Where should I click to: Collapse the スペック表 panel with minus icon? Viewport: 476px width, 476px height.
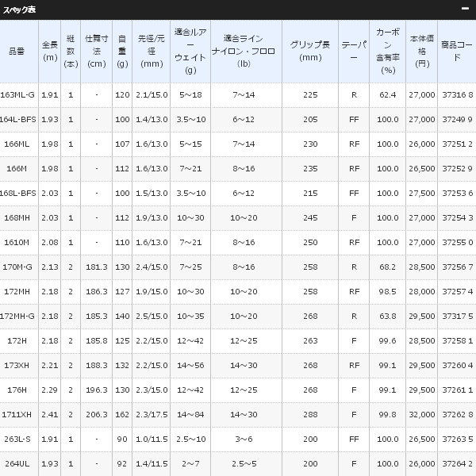[465, 9]
